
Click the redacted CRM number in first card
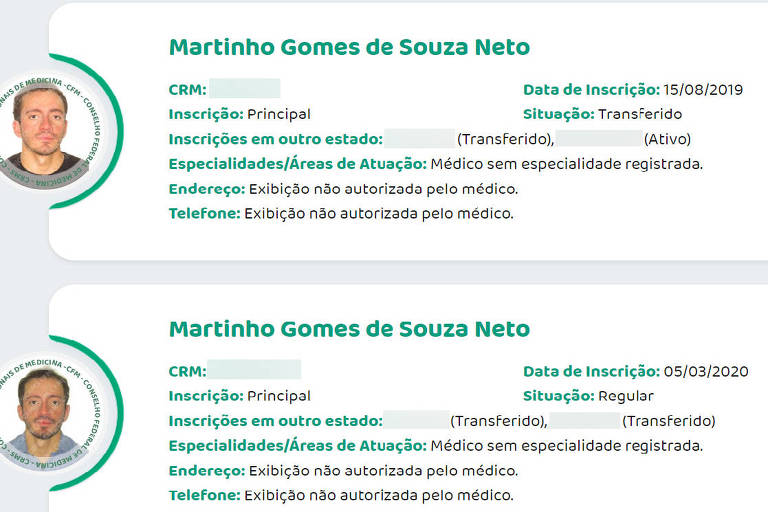click(244, 89)
